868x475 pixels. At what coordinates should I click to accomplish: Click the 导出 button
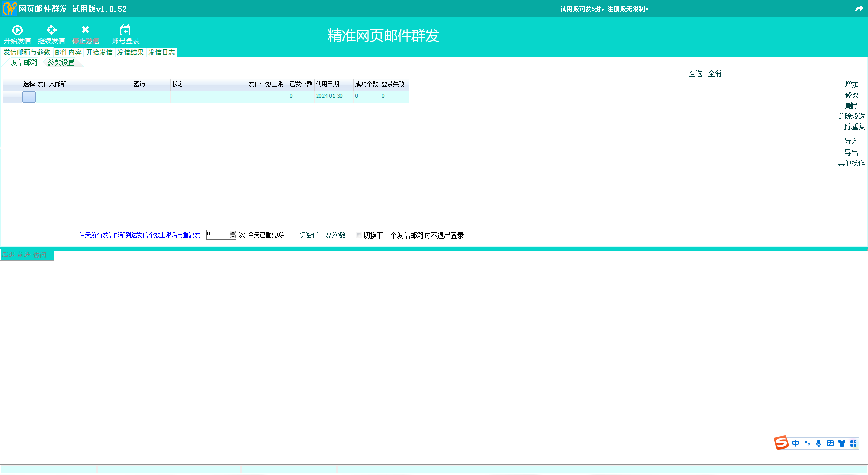pos(851,152)
